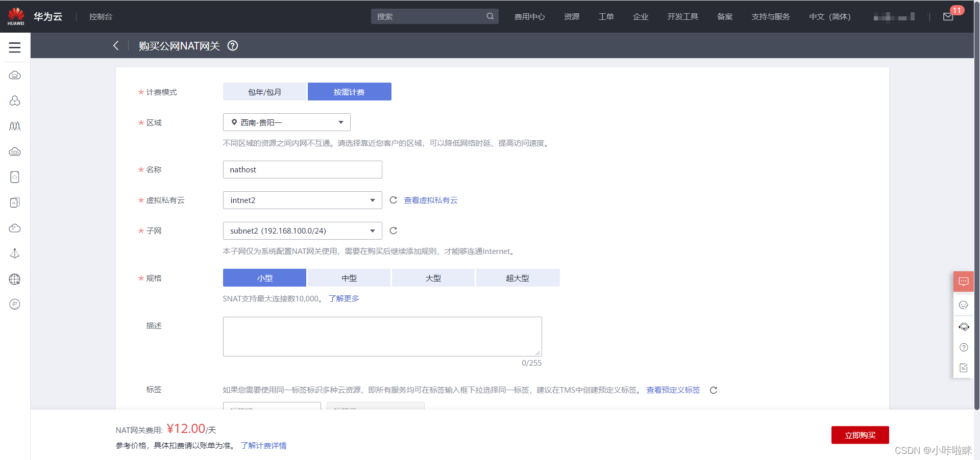Open the question-mark help icon on right panel
This screenshot has width=980, height=460.
[x=964, y=347]
